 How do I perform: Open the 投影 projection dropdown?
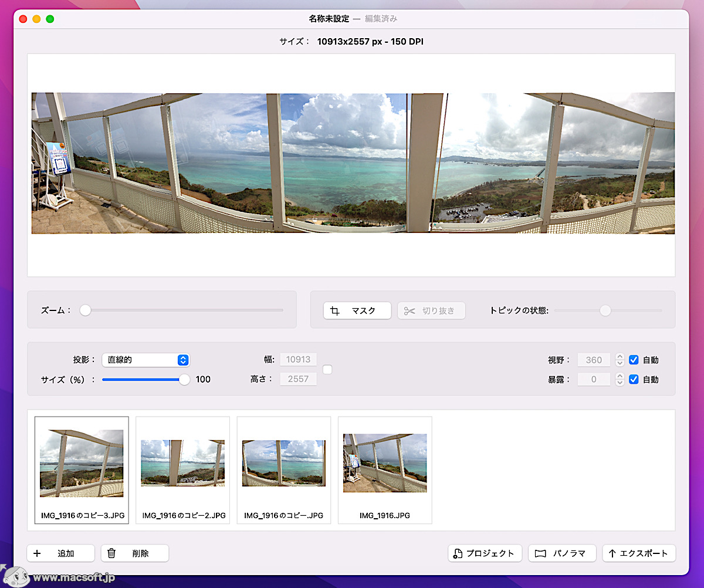tap(145, 360)
